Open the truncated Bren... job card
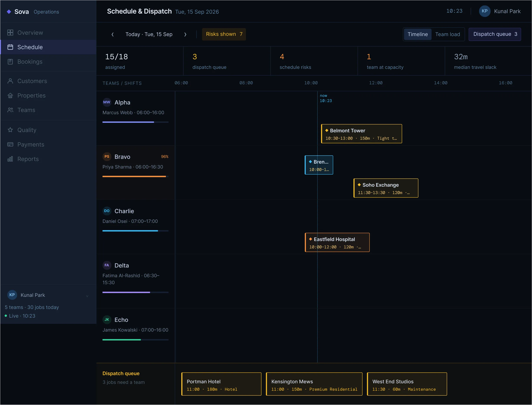 [x=319, y=165]
